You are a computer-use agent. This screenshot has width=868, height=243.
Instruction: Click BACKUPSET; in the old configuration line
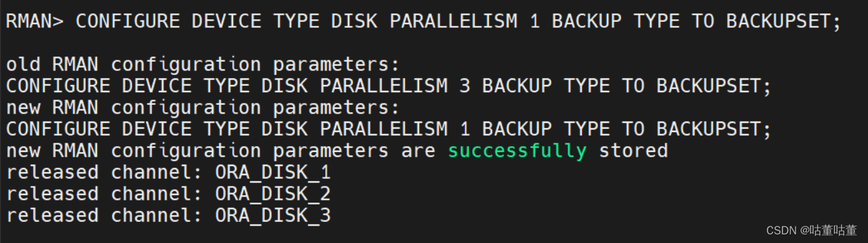tap(714, 86)
